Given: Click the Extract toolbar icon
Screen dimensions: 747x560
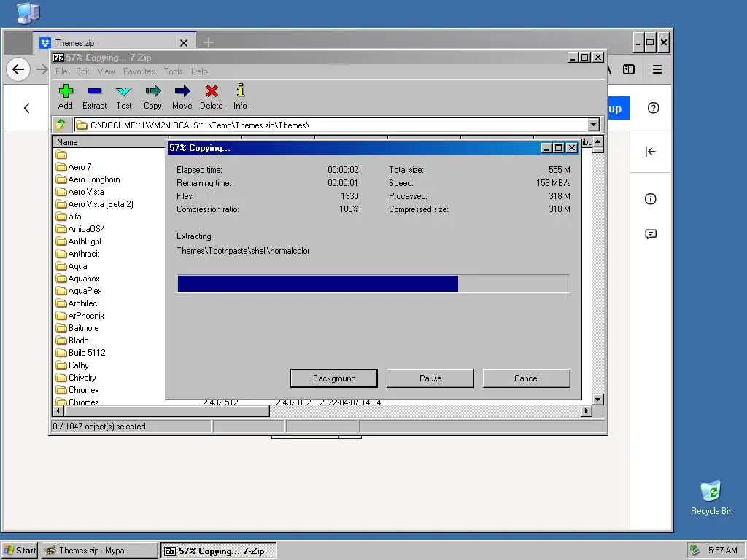Looking at the screenshot, I should tap(94, 97).
